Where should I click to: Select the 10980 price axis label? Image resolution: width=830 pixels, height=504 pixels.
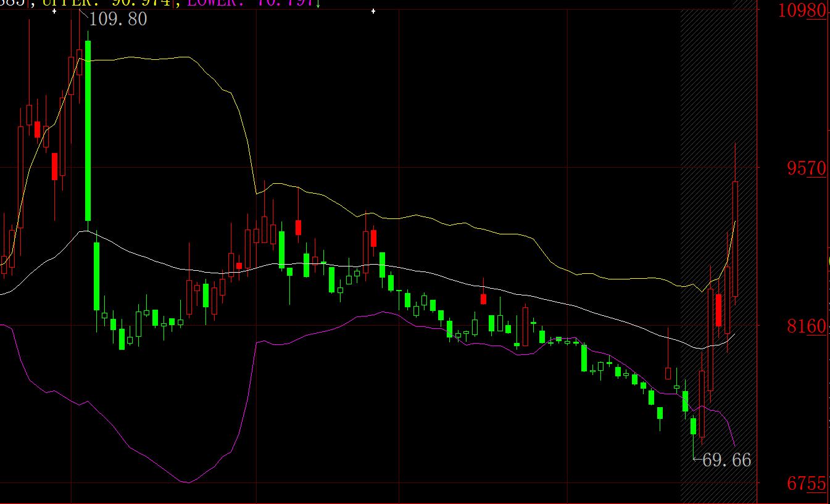(x=802, y=10)
